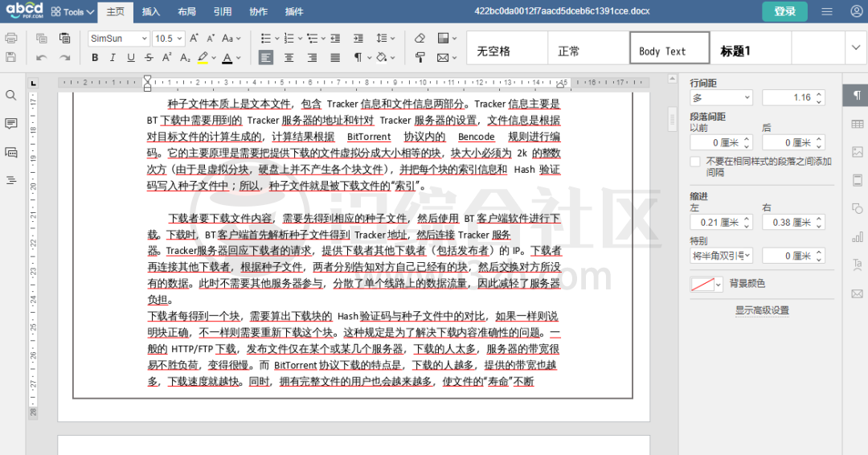Clear formatting with eraser icon

pos(420,39)
